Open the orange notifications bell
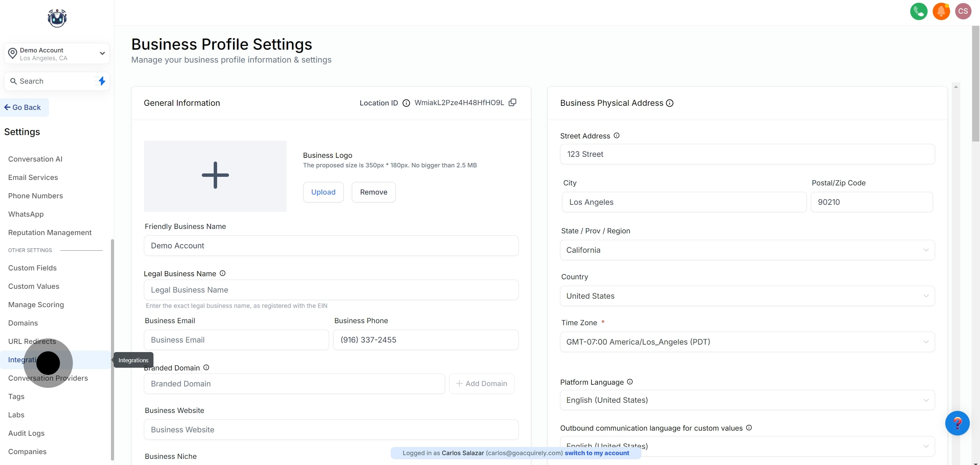This screenshot has width=980, height=465. point(941,12)
